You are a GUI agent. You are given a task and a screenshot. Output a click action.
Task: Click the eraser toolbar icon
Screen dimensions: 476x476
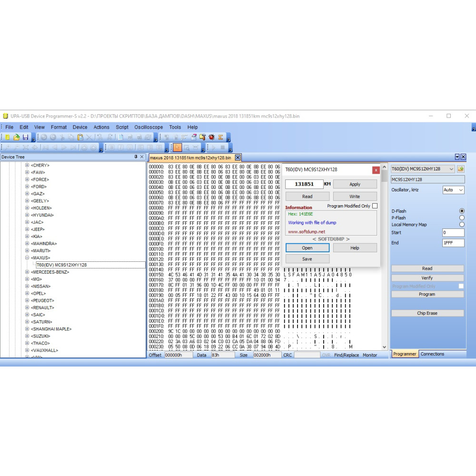click(x=194, y=137)
